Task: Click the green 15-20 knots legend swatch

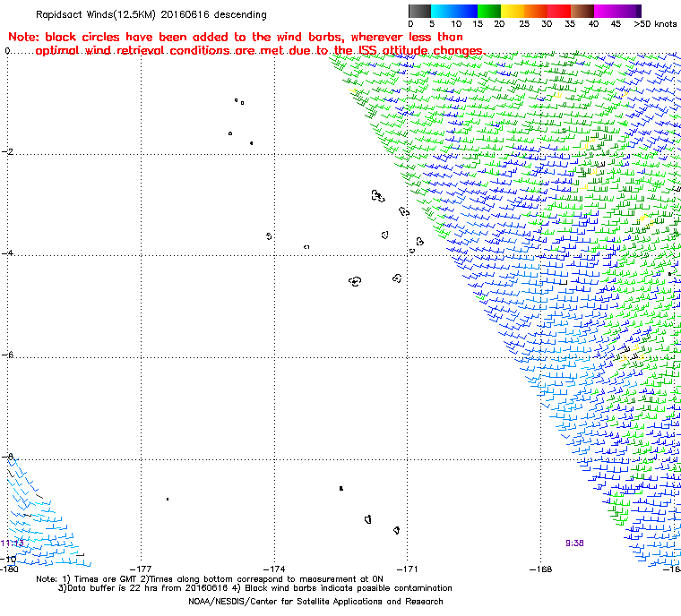Action: [x=489, y=11]
